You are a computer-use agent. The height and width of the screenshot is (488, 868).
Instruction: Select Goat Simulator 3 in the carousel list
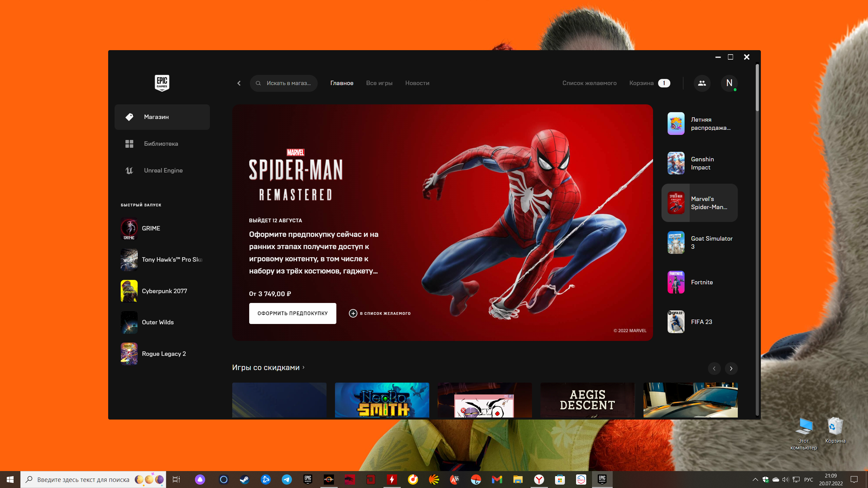[699, 243]
